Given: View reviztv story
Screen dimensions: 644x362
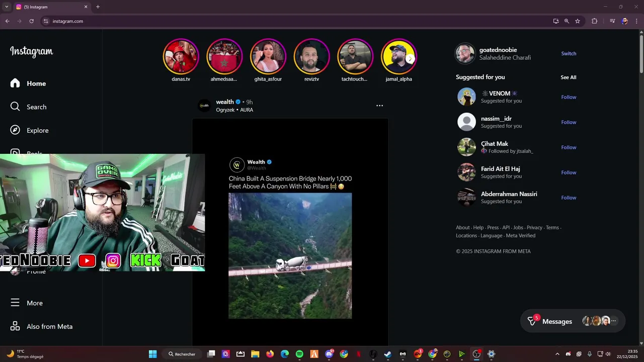Looking at the screenshot, I should [x=311, y=56].
